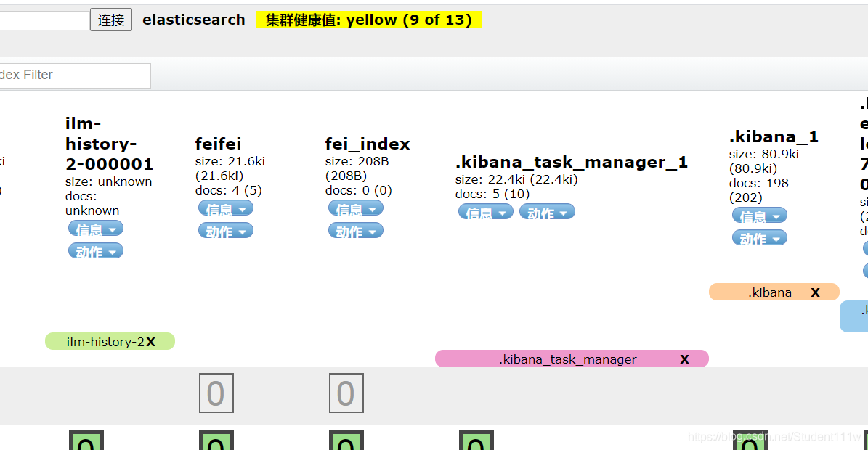Open 信息 dropdown for ilm-history-2-000001

96,229
